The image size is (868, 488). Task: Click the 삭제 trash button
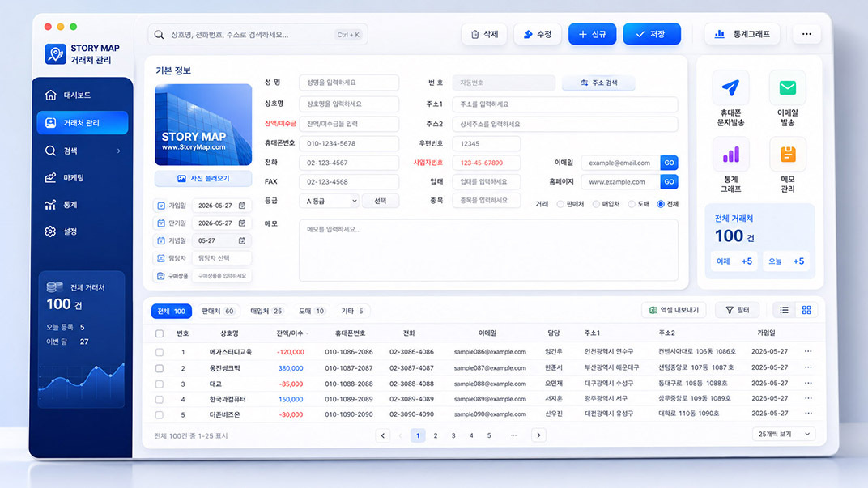pos(484,34)
